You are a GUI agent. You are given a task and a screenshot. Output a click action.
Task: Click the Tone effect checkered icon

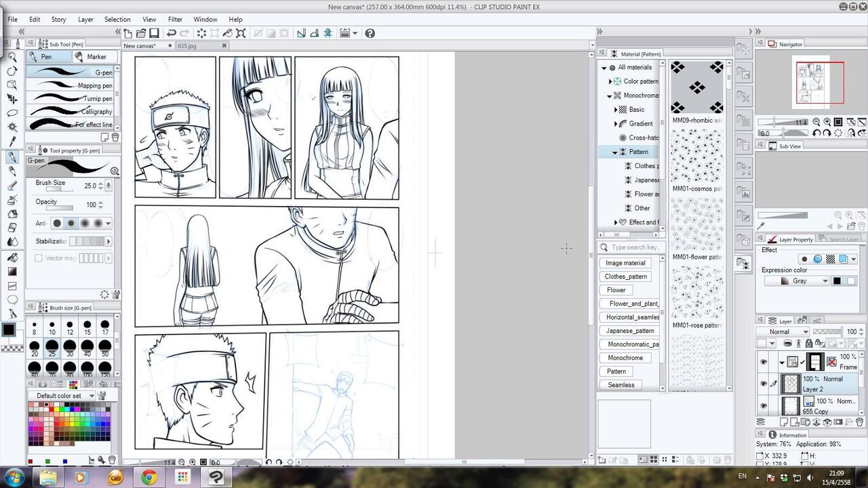[x=830, y=260]
